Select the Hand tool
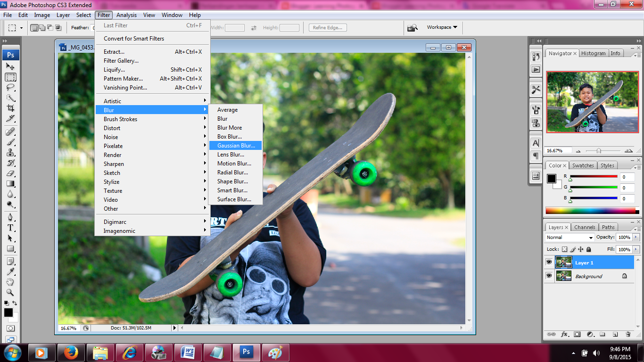Image resolution: width=644 pixels, height=362 pixels. pos(10,282)
